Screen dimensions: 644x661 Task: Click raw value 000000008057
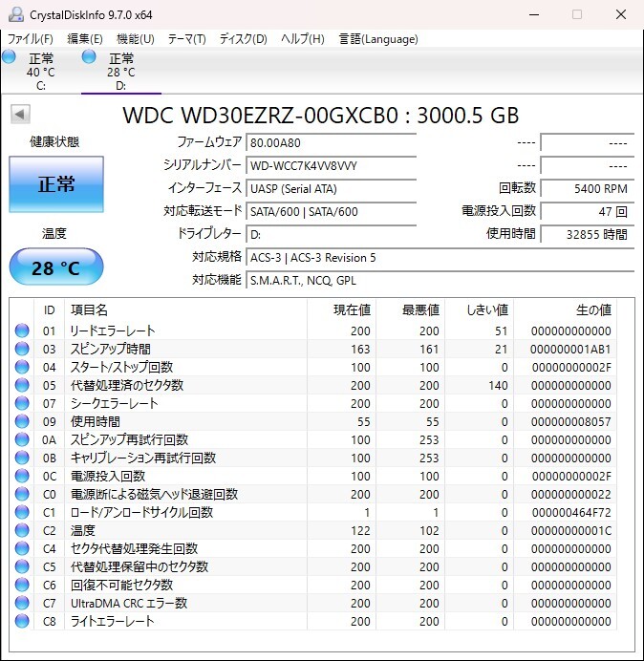pos(570,421)
